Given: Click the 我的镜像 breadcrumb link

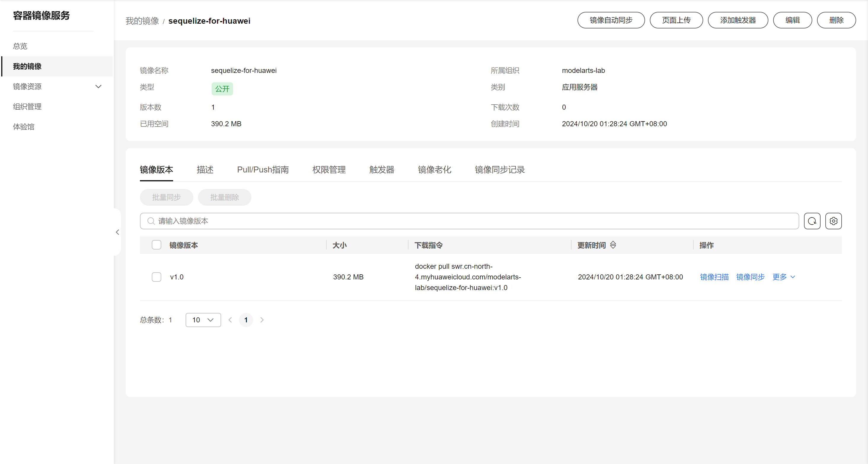Looking at the screenshot, I should (142, 21).
